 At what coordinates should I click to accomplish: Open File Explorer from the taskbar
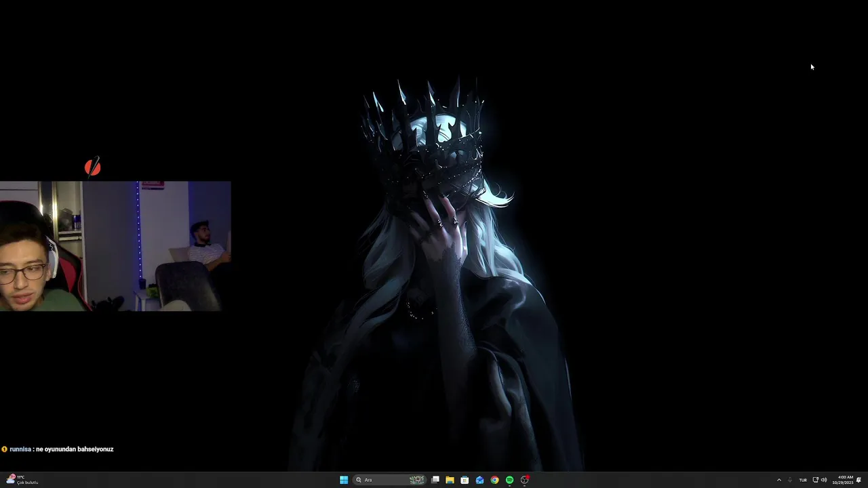point(450,480)
